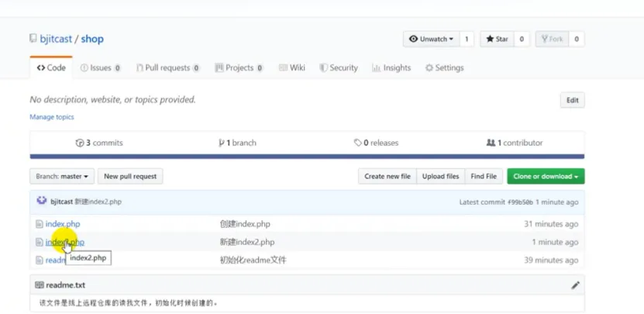Click Edit for the repository description

pos(573,100)
